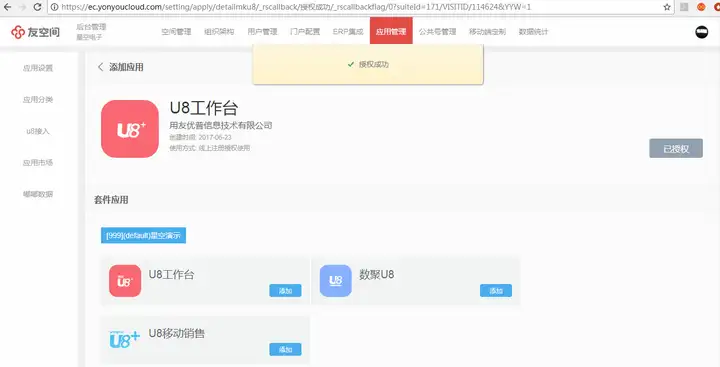720x367 pixels.
Task: Add the U8移动销售 app
Action: (x=285, y=350)
